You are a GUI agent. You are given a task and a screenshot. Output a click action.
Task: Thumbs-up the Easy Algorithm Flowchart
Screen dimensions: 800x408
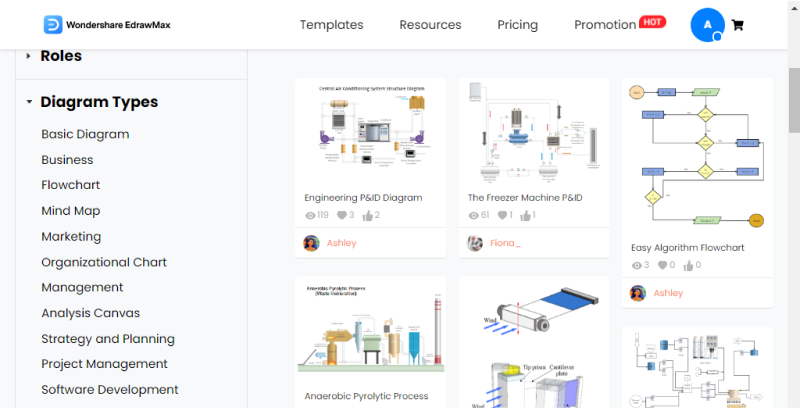688,265
